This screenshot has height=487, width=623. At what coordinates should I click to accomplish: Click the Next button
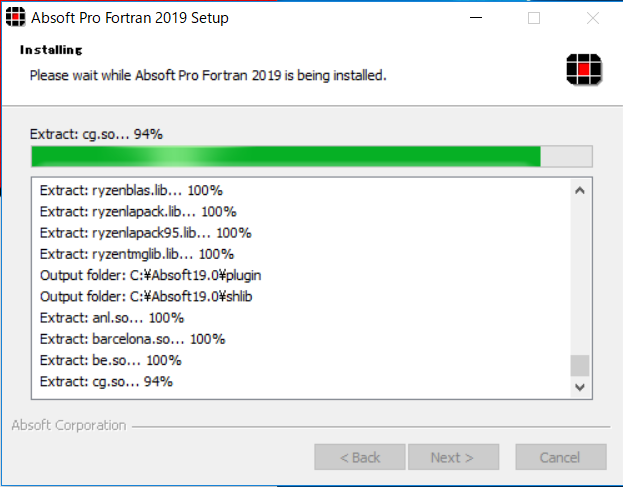[x=453, y=457]
